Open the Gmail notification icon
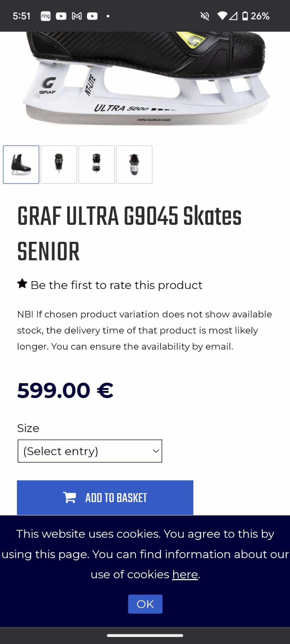This screenshot has width=290, height=644. [77, 16]
